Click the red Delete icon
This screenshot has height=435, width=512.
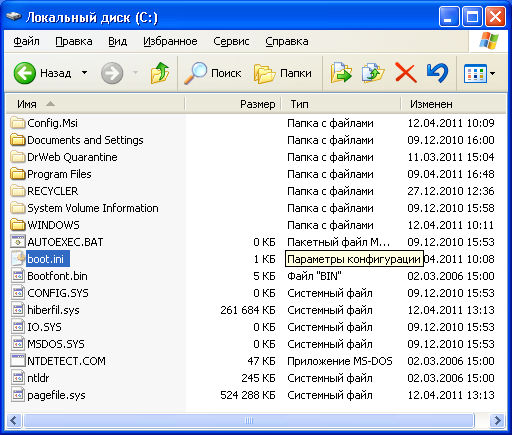[406, 73]
